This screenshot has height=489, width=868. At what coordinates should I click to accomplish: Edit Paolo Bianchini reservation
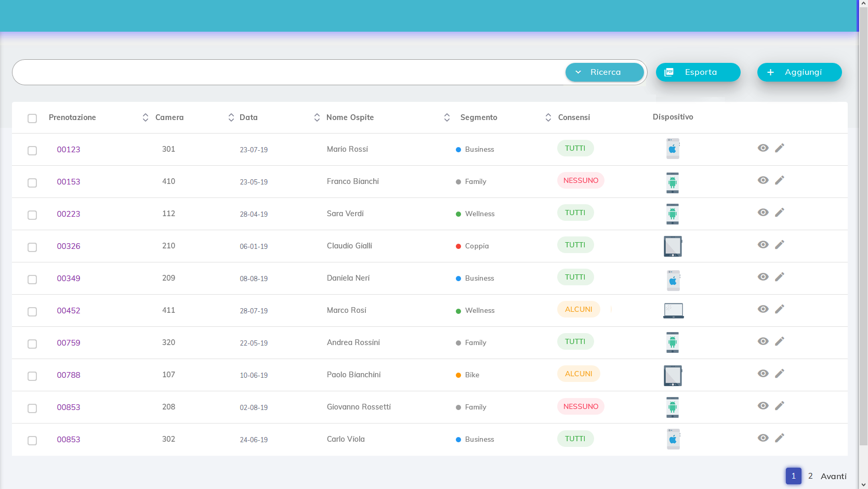coord(779,374)
